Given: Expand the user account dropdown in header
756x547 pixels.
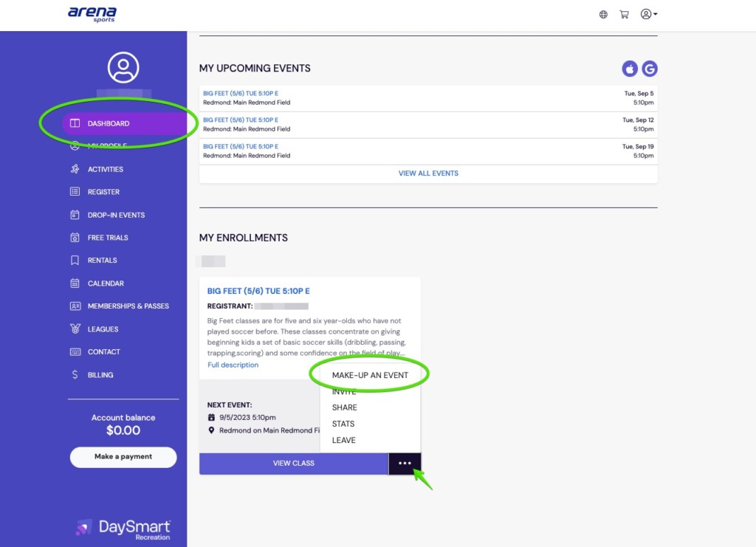Looking at the screenshot, I should pyautogui.click(x=648, y=14).
